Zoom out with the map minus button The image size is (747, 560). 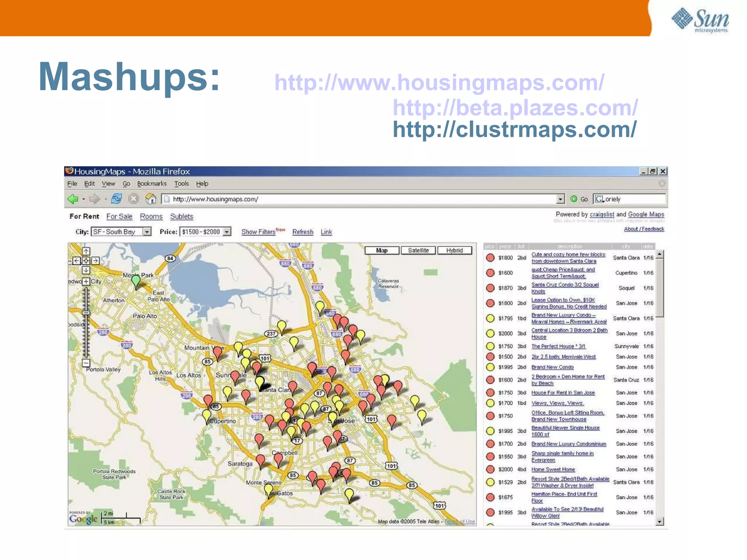[x=86, y=363]
